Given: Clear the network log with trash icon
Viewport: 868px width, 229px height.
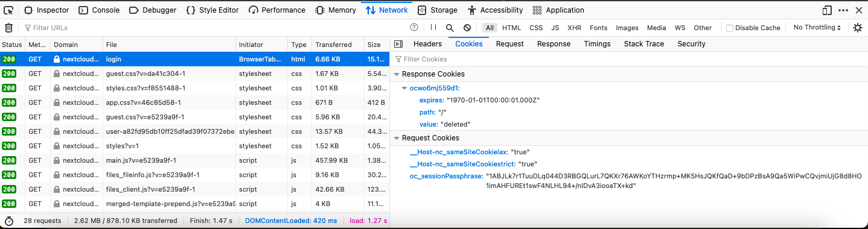Looking at the screenshot, I should pyautogui.click(x=8, y=28).
